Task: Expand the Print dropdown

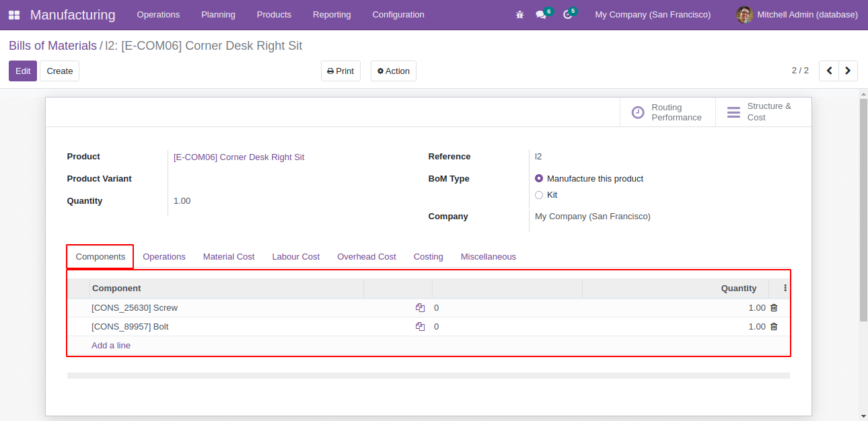Action: coord(340,71)
